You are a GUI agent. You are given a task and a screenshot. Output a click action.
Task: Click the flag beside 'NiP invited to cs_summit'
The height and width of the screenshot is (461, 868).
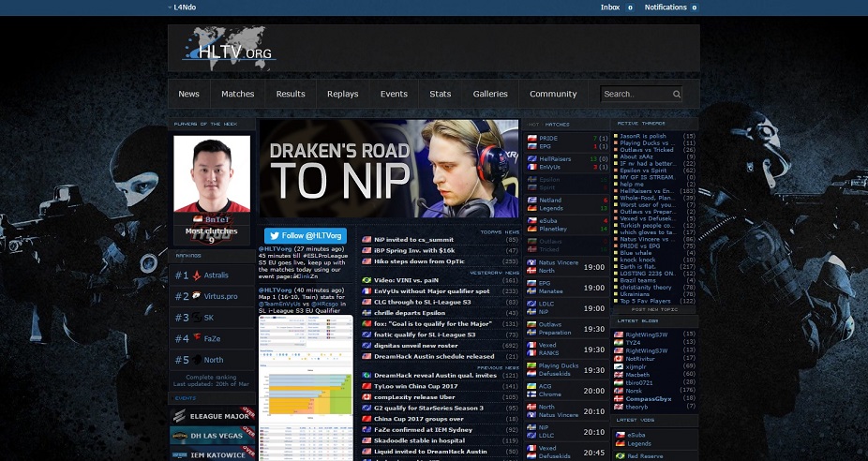(x=367, y=240)
